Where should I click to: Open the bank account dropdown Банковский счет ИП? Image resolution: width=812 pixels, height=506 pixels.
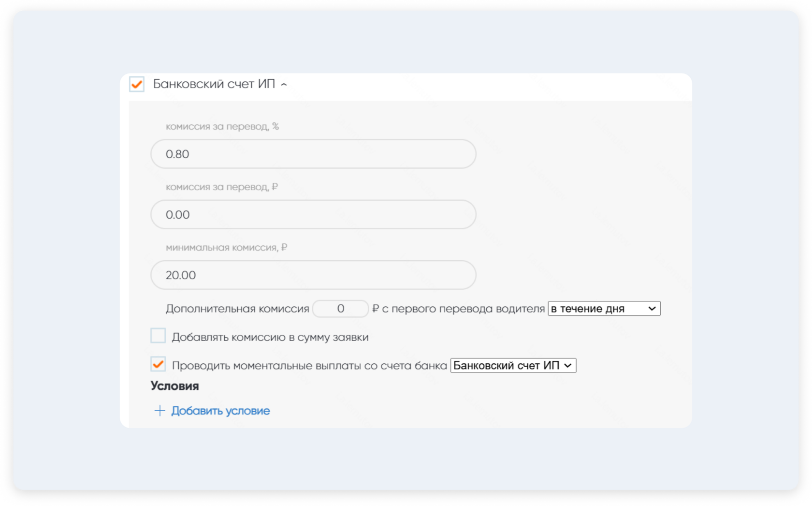[513, 366]
